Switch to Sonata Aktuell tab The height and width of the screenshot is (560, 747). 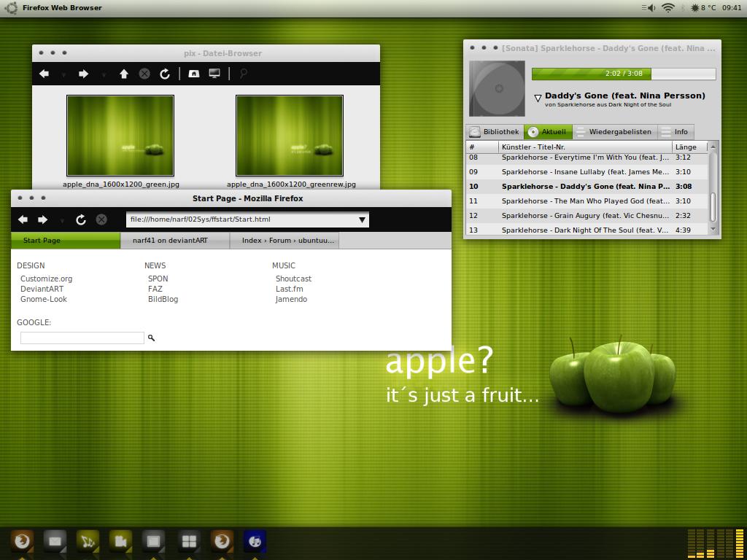(548, 132)
